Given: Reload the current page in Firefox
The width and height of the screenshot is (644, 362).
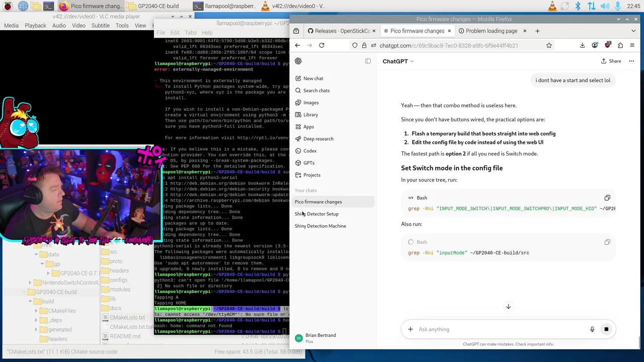Looking at the screenshot, I should 321,45.
